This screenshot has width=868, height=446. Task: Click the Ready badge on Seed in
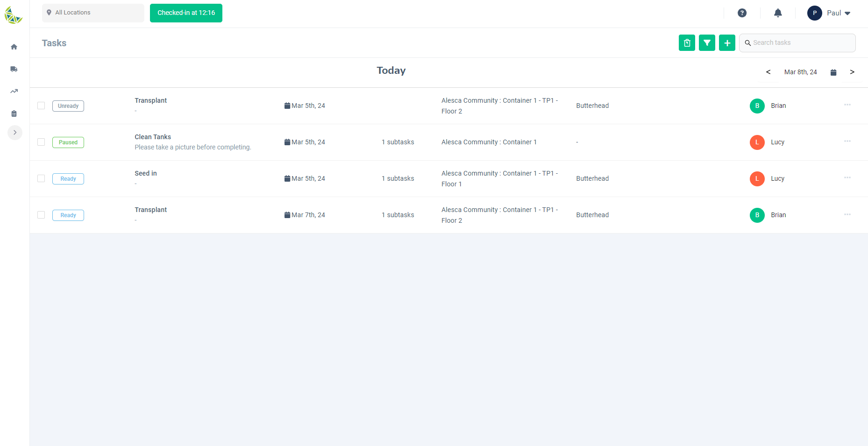click(68, 179)
